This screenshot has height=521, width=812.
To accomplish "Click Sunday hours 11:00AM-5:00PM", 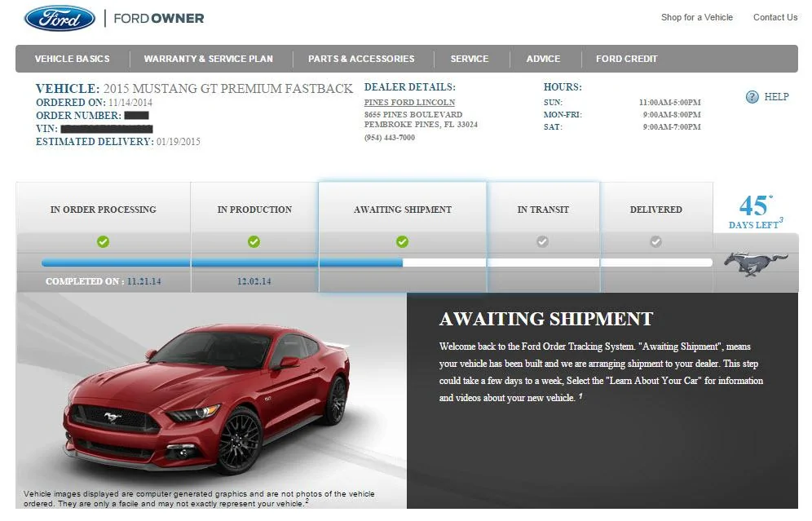I will [669, 103].
